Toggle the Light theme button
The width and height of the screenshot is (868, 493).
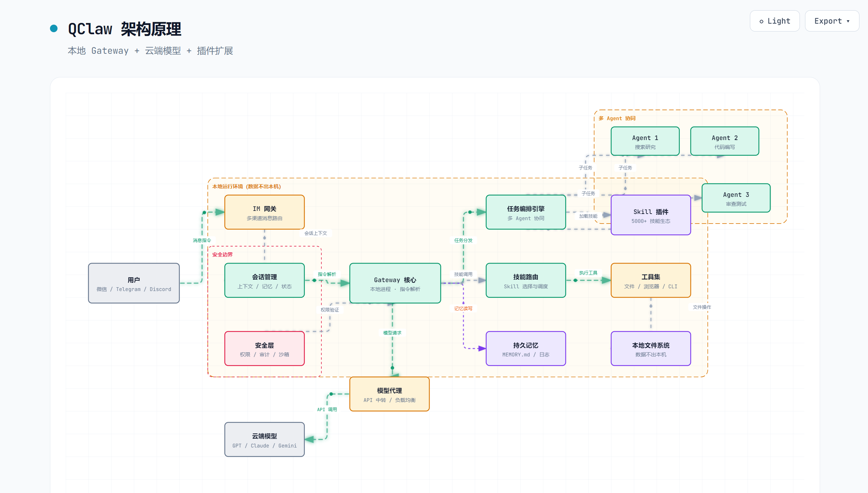pyautogui.click(x=775, y=21)
